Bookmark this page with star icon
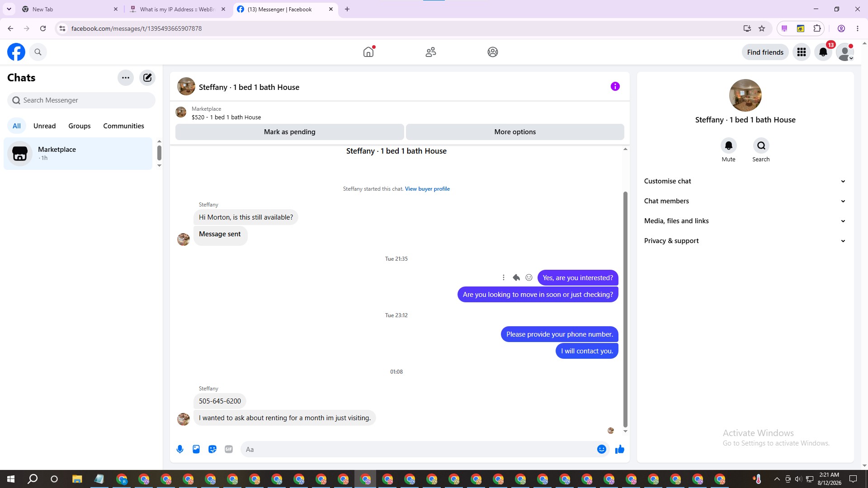 click(762, 28)
